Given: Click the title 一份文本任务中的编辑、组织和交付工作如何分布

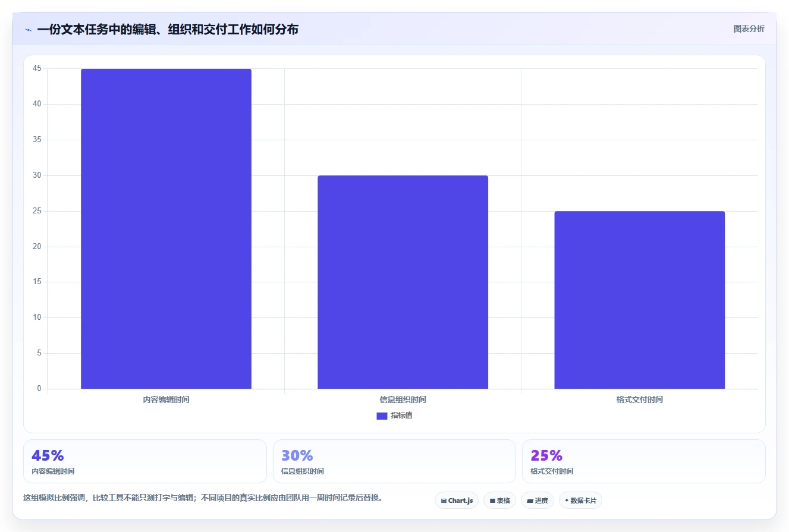Looking at the screenshot, I should pyautogui.click(x=168, y=29).
